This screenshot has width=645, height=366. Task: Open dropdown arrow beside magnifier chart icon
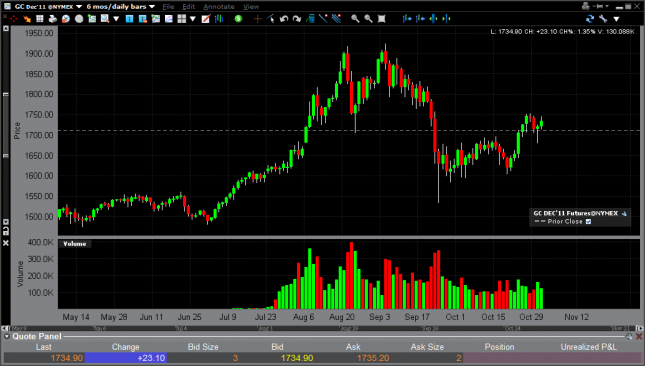coord(116,19)
